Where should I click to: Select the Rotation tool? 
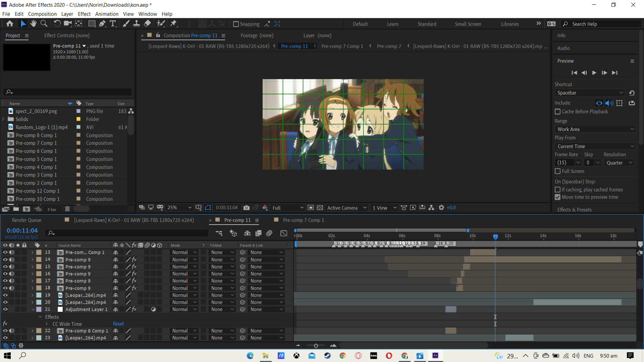pos(57,24)
